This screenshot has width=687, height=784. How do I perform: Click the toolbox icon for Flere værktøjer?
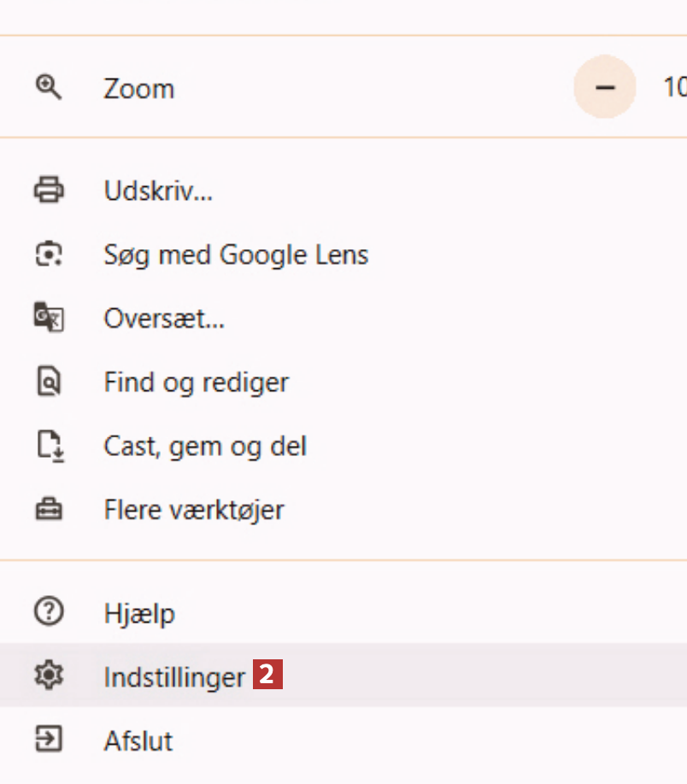48,510
